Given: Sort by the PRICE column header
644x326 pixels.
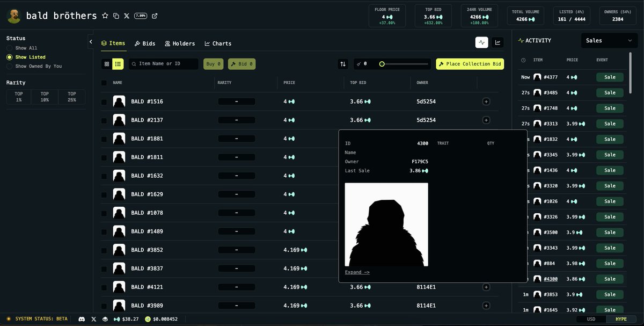Looking at the screenshot, I should pos(289,83).
